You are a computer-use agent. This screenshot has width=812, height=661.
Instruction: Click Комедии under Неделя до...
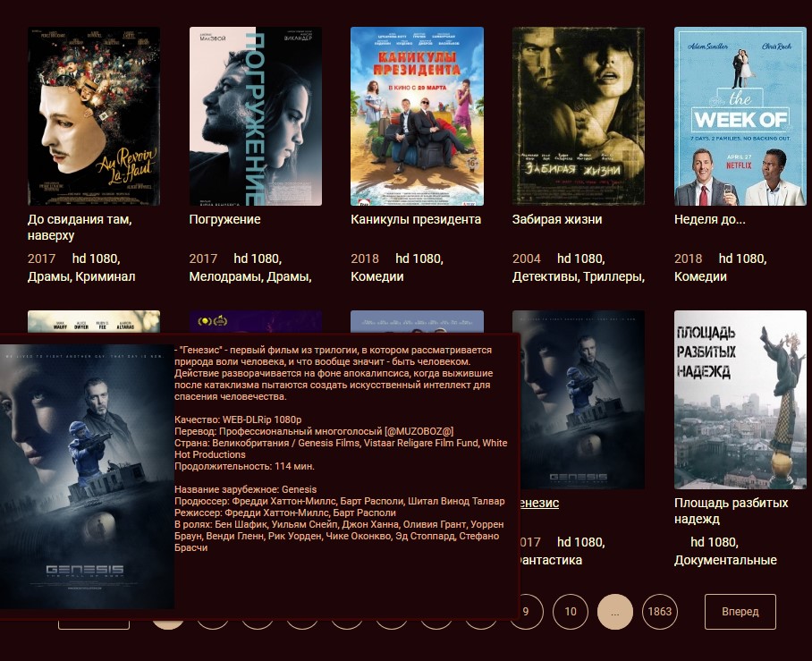(x=700, y=276)
